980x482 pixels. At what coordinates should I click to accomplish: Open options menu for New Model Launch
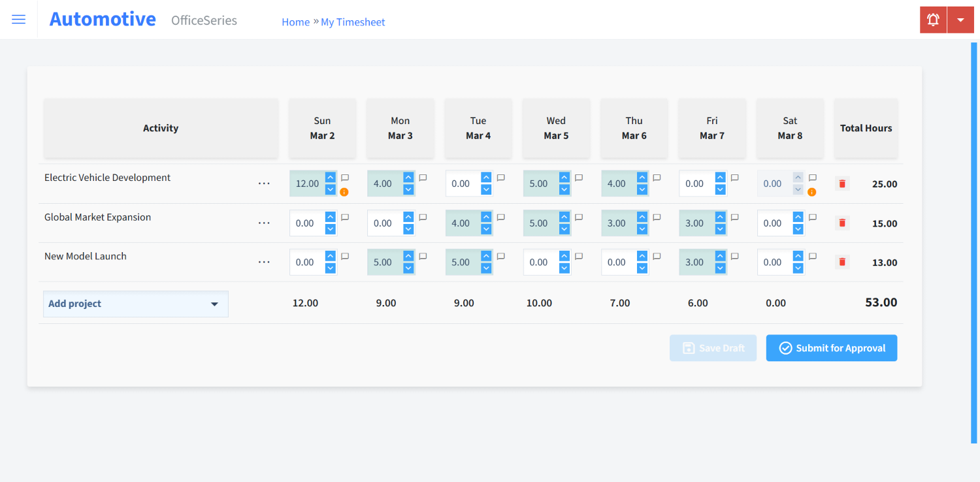click(264, 262)
